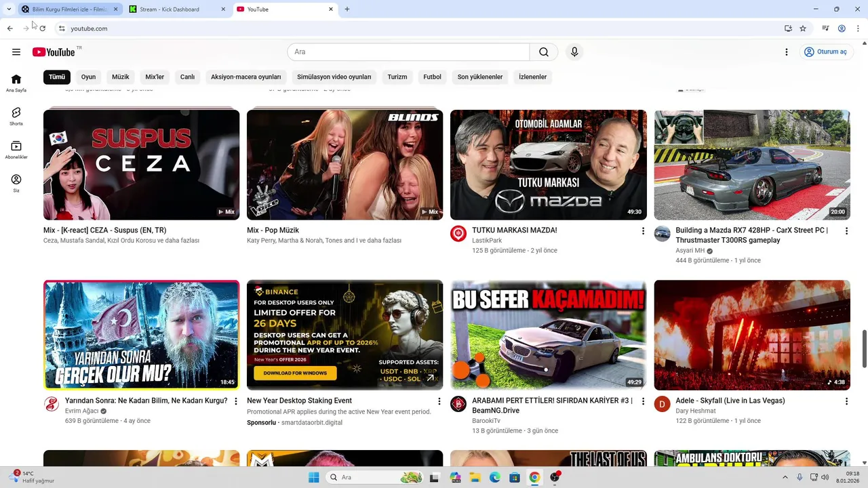The height and width of the screenshot is (488, 868).
Task: Start voice search with microphone icon
Action: tap(574, 52)
